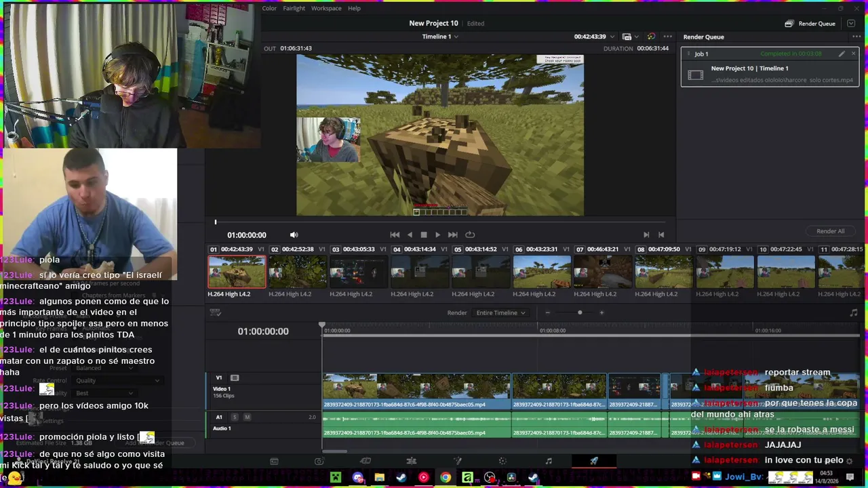868x488 pixels.
Task: Open viewer options three-dot menu
Action: (x=668, y=37)
